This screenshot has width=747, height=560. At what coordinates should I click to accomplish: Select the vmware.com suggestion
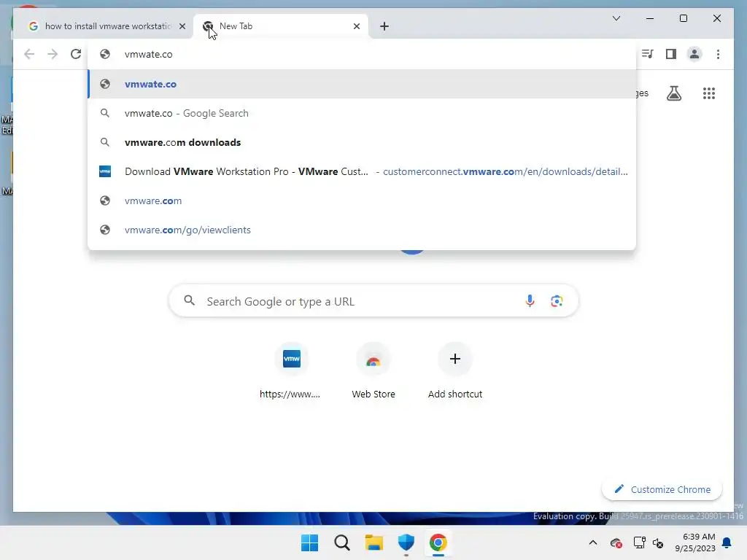(362, 201)
